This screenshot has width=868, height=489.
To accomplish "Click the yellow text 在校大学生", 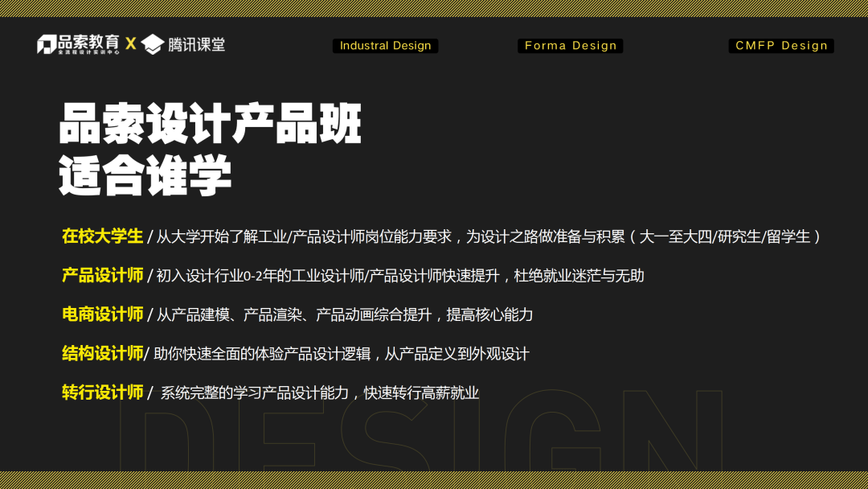I will (x=102, y=236).
